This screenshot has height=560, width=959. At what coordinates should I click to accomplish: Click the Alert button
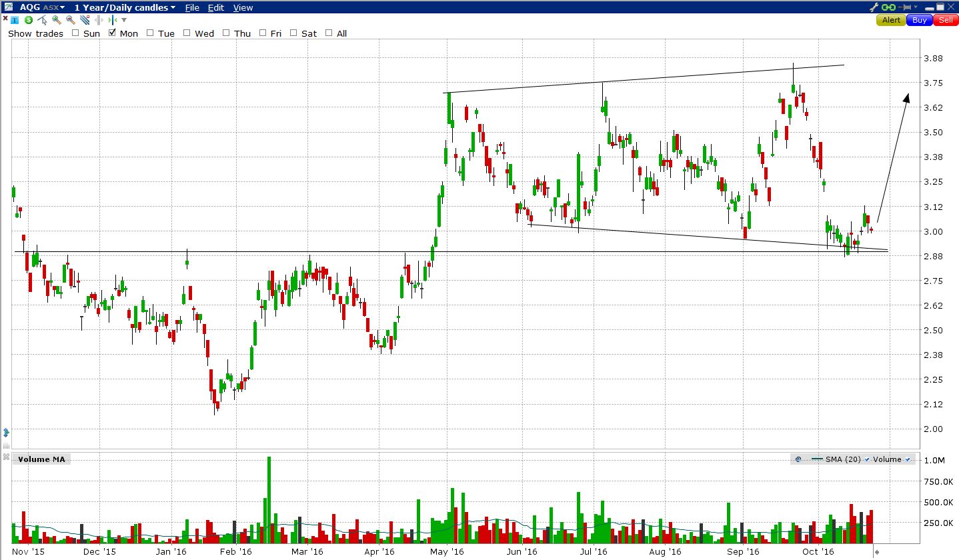(891, 20)
